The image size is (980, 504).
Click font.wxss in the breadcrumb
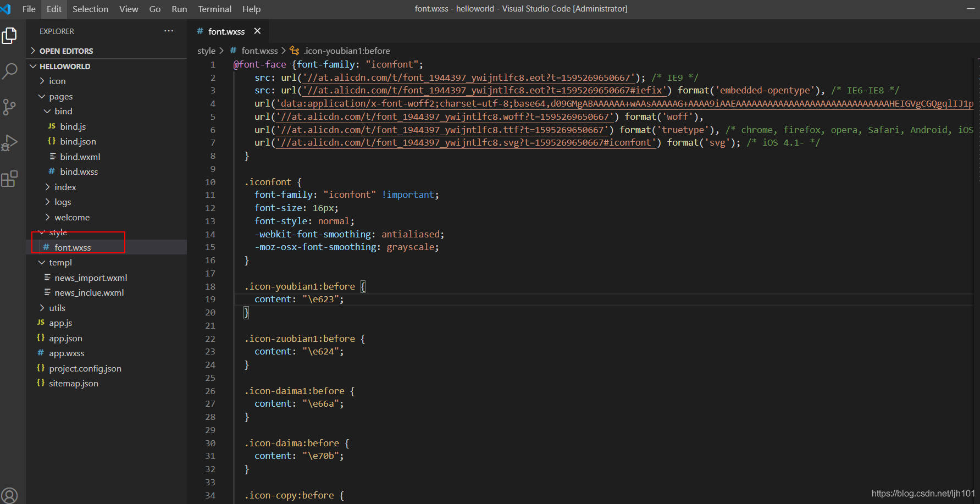(259, 51)
